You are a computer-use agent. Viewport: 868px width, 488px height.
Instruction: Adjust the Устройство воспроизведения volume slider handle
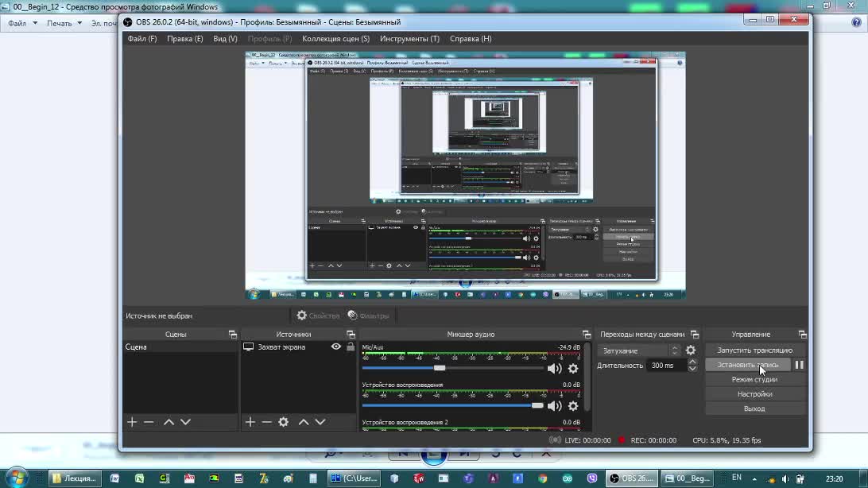(537, 405)
